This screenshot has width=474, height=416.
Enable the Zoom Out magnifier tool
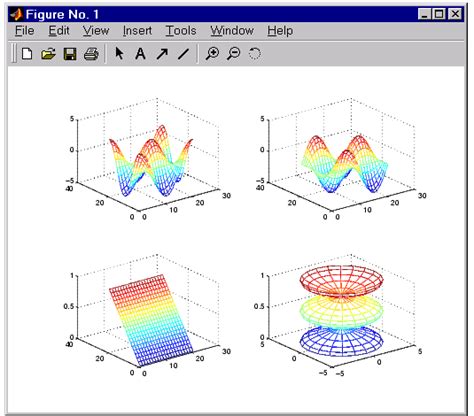(233, 53)
